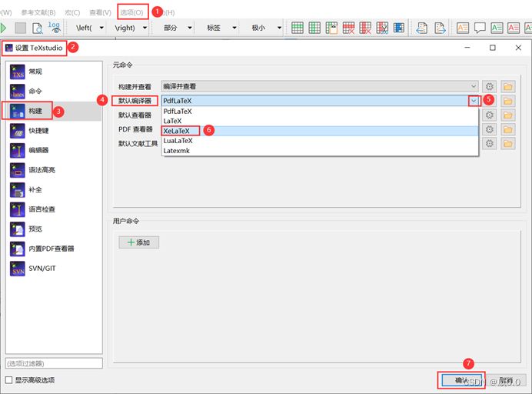Expand the \left( toolbar dropdown arrow
Screen dimensions: 532x394
(x=101, y=28)
